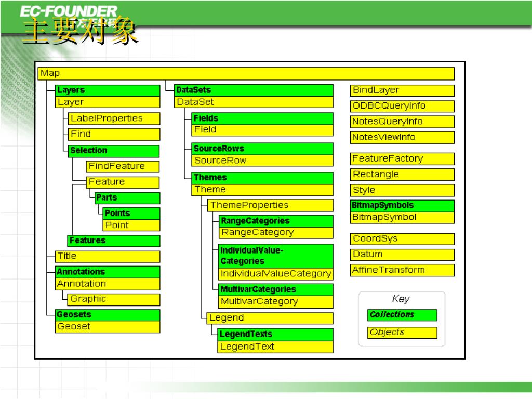Click the Layer object box
Screen dimensions: 532x399
click(108, 102)
